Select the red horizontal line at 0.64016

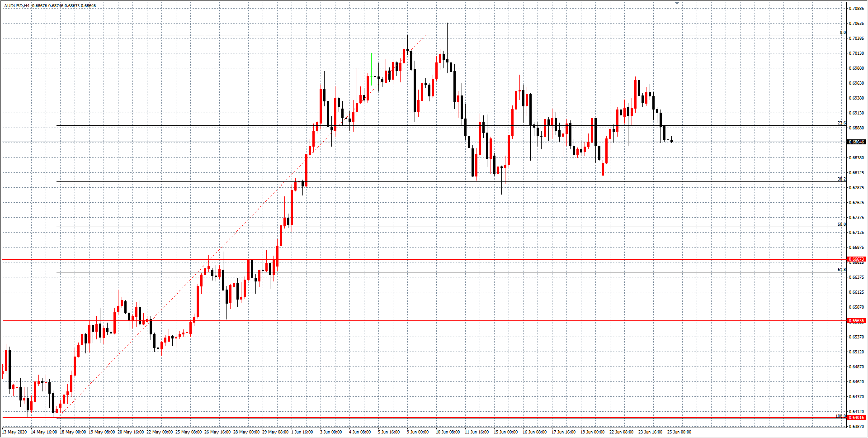pos(424,418)
